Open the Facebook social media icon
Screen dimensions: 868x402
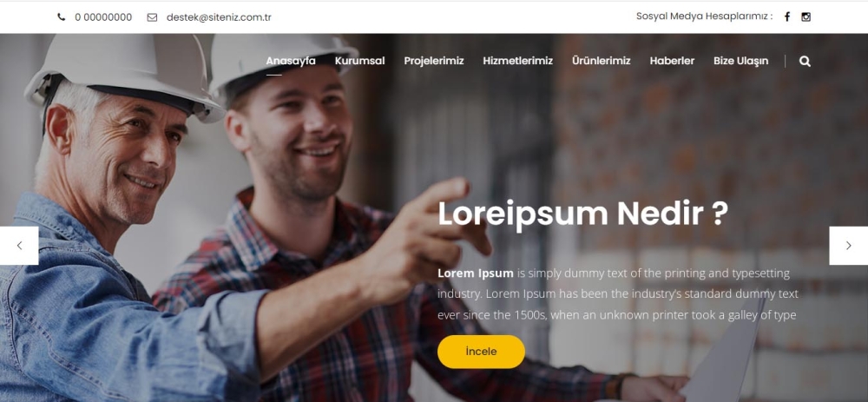[x=787, y=16]
